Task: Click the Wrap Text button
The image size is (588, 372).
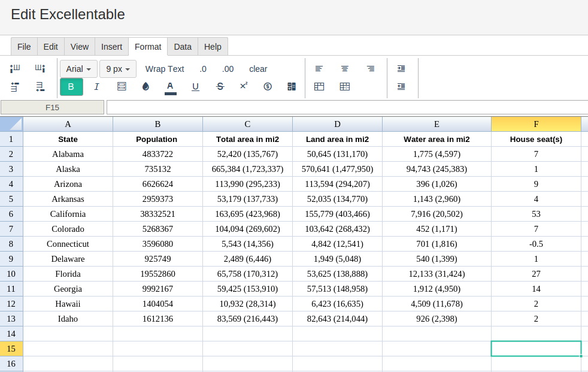Action: tap(165, 69)
